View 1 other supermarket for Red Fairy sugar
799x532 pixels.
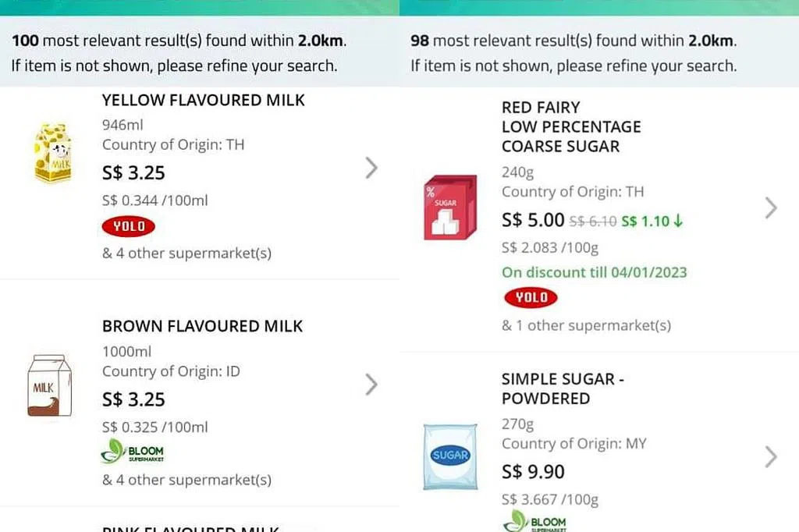click(586, 325)
